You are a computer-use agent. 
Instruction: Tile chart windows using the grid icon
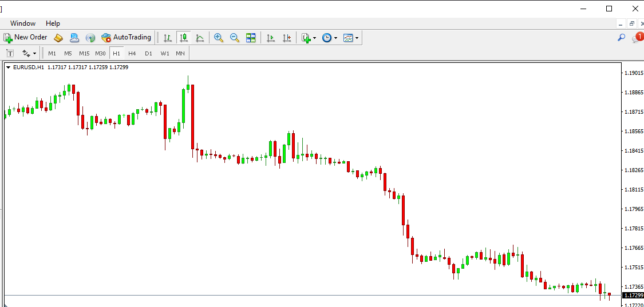pos(251,38)
